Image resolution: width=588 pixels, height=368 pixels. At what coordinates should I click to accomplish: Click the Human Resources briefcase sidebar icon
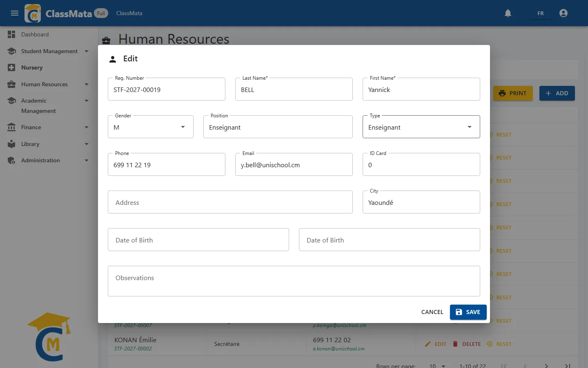tap(11, 84)
